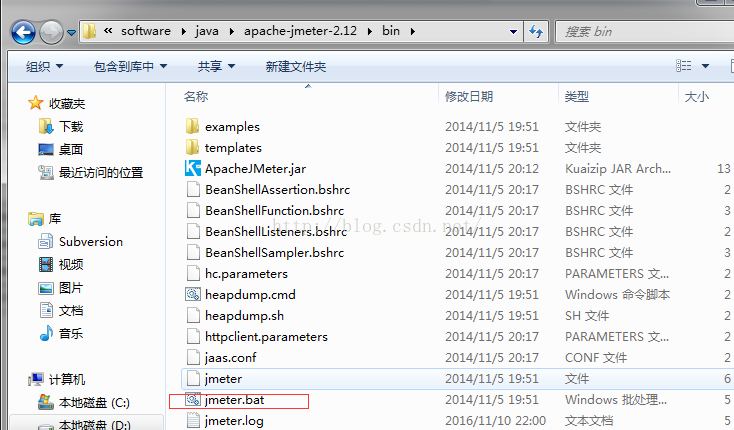Open the recent locations dropdown arrow
The image size is (734, 430).
71,33
